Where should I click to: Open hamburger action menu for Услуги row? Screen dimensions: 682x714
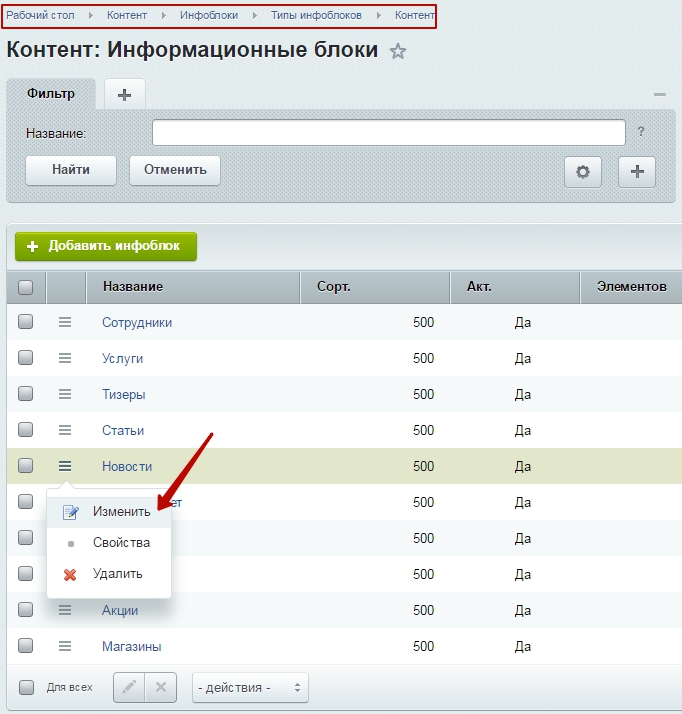coord(65,358)
